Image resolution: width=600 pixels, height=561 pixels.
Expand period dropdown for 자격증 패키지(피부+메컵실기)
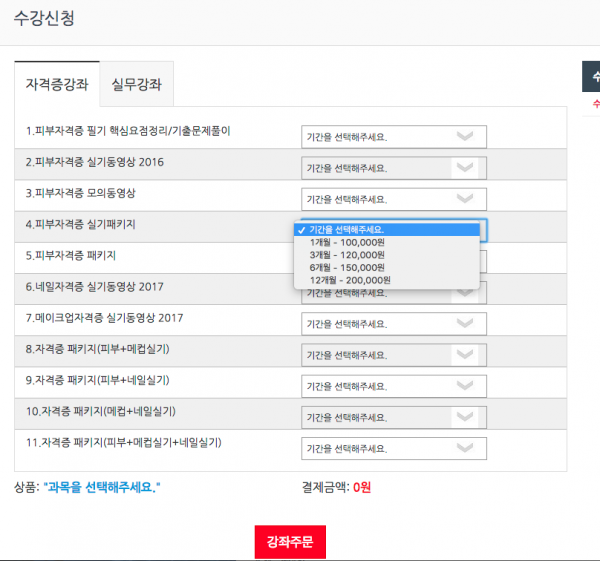tap(393, 355)
